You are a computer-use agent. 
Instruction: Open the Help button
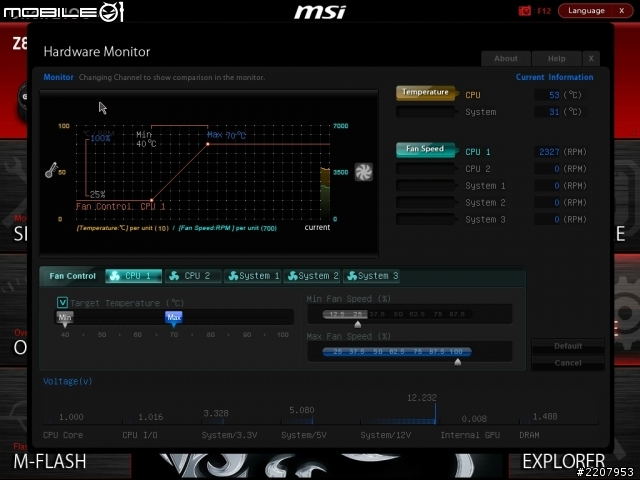[x=556, y=58]
